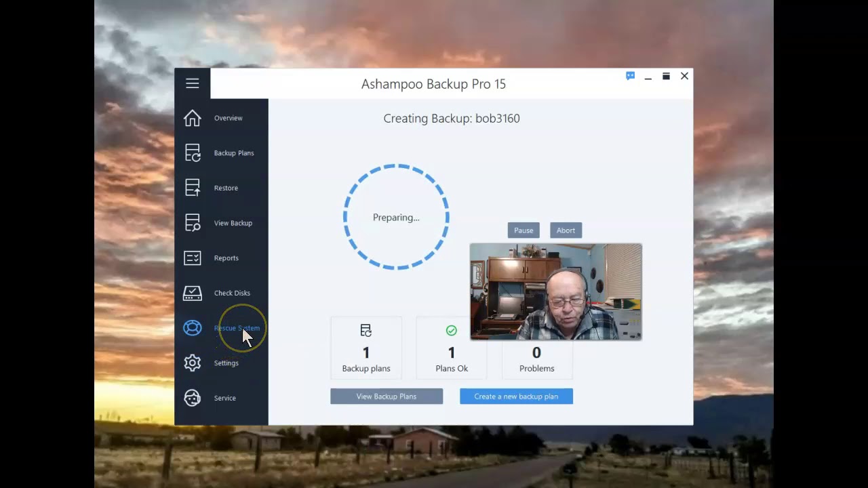
Task: Open the Restore menu label
Action: (226, 188)
